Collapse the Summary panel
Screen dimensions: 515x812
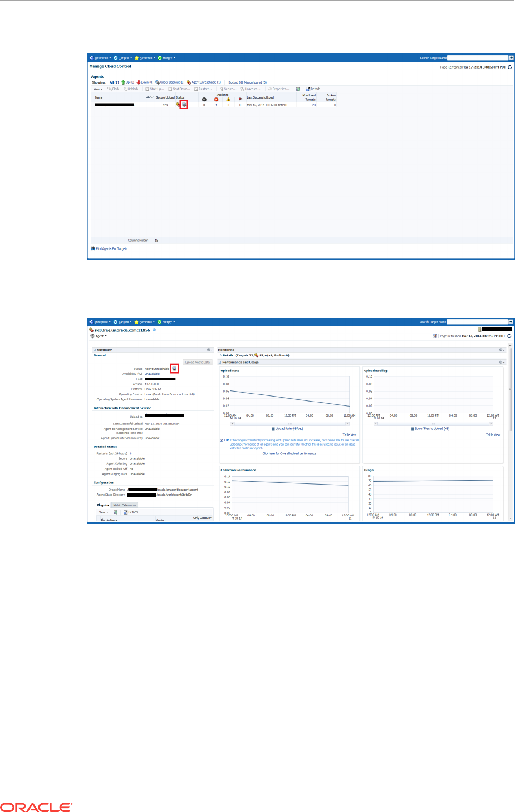tap(95, 350)
